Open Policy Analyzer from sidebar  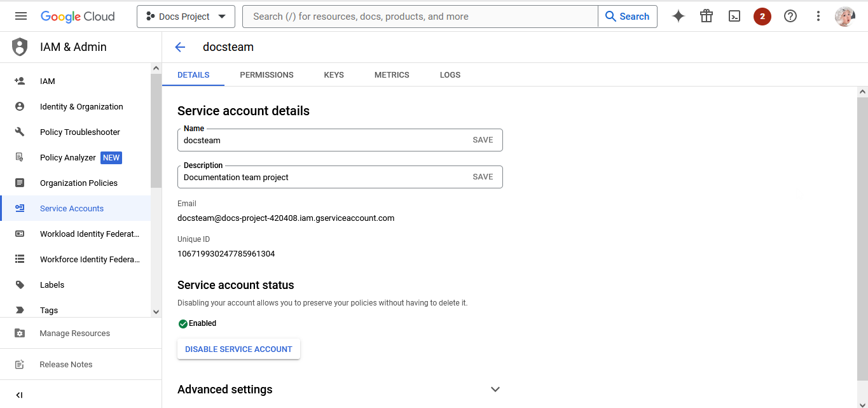(75, 157)
